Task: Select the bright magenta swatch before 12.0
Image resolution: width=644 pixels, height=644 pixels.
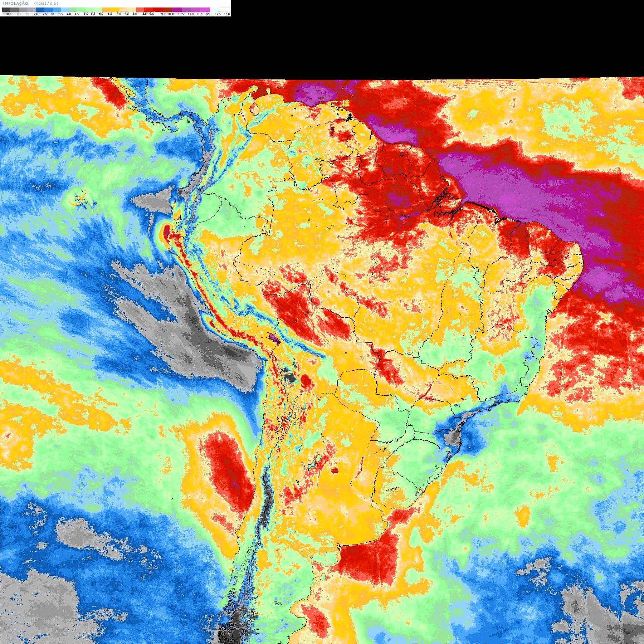Action: click(x=205, y=10)
